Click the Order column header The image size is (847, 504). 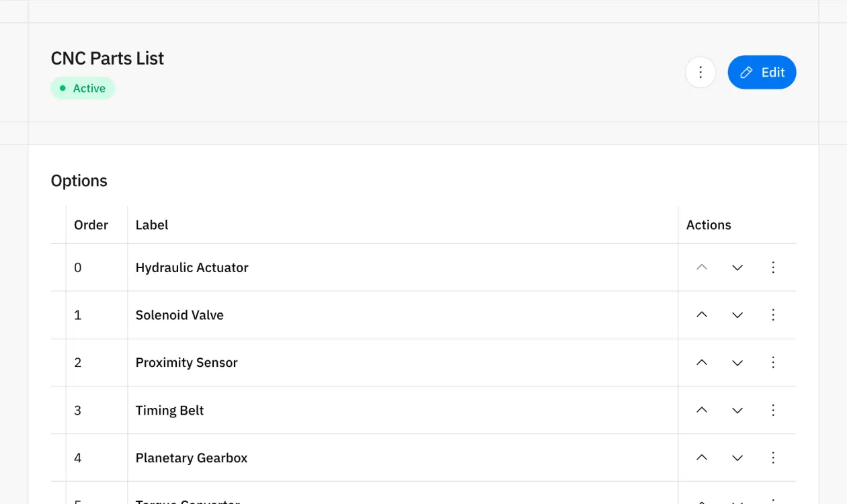[91, 224]
